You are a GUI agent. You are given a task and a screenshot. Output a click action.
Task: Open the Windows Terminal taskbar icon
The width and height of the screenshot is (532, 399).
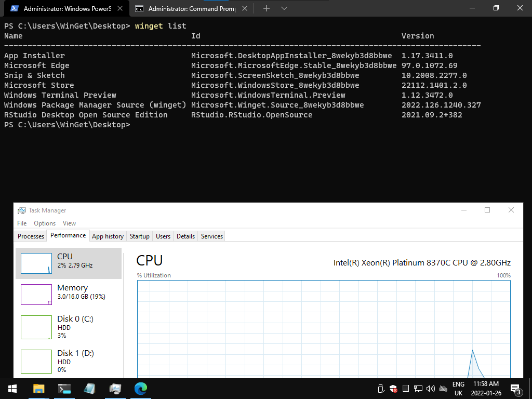tap(64, 389)
